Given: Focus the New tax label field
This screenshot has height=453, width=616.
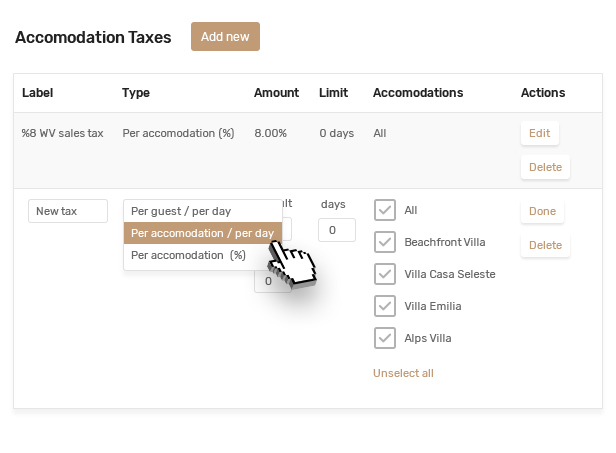Looking at the screenshot, I should coord(68,211).
